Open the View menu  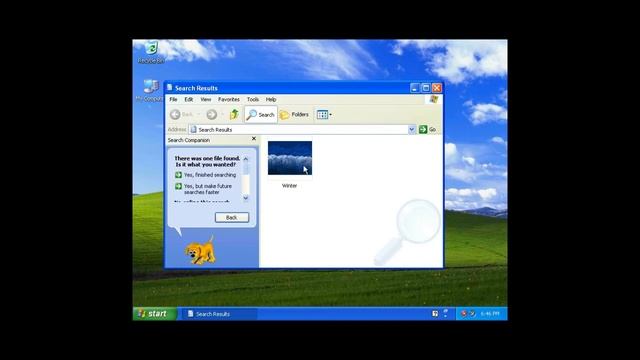pyautogui.click(x=206, y=99)
